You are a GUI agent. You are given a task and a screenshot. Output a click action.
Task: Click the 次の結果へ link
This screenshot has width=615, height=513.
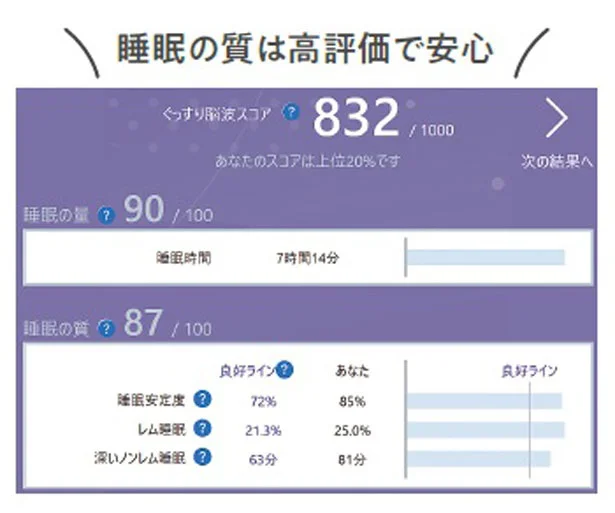click(x=557, y=161)
